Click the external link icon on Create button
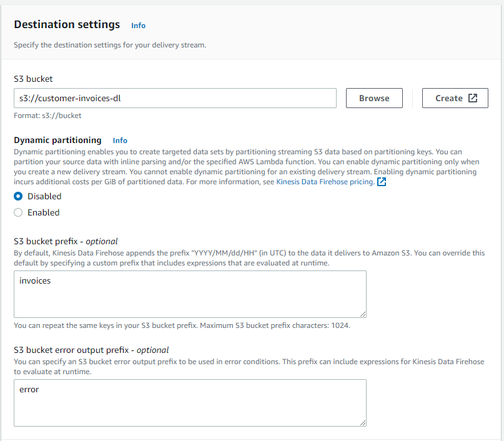Image resolution: width=504 pixels, height=441 pixels. tap(473, 98)
